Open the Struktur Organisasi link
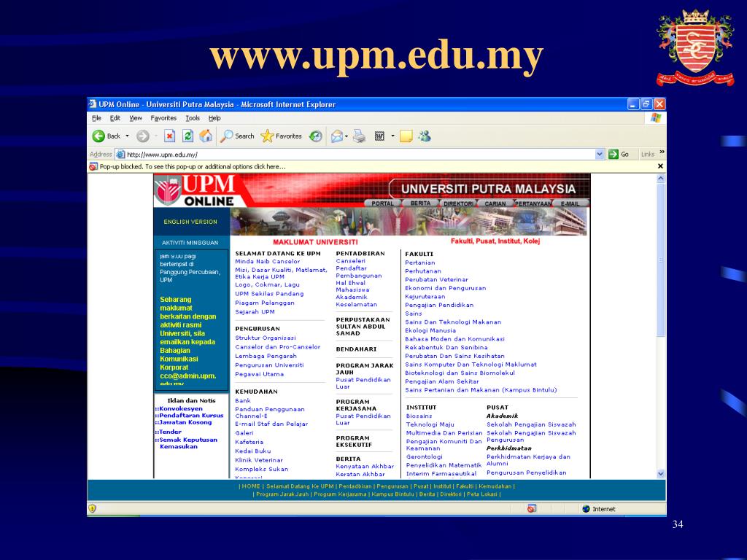This screenshot has width=747, height=560. (266, 338)
